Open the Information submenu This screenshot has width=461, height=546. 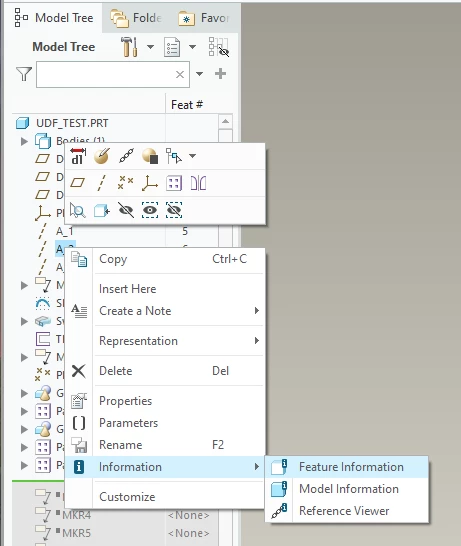[x=165, y=467]
